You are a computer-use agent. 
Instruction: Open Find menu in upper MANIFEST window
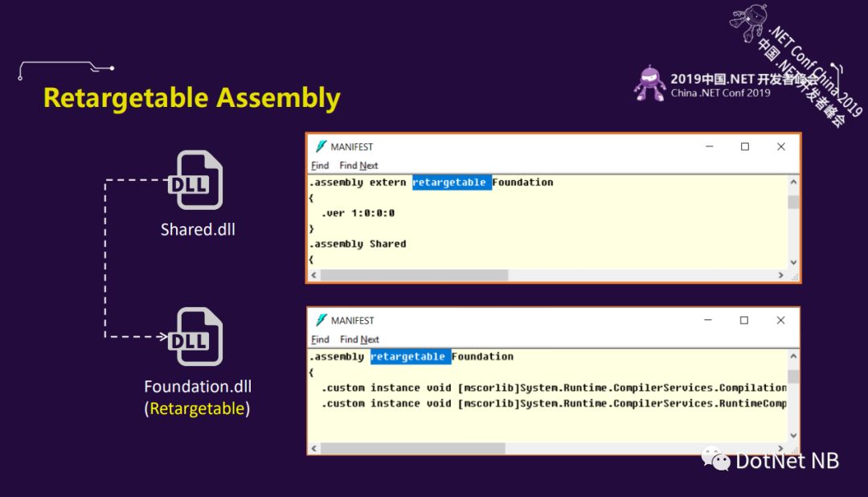(320, 165)
